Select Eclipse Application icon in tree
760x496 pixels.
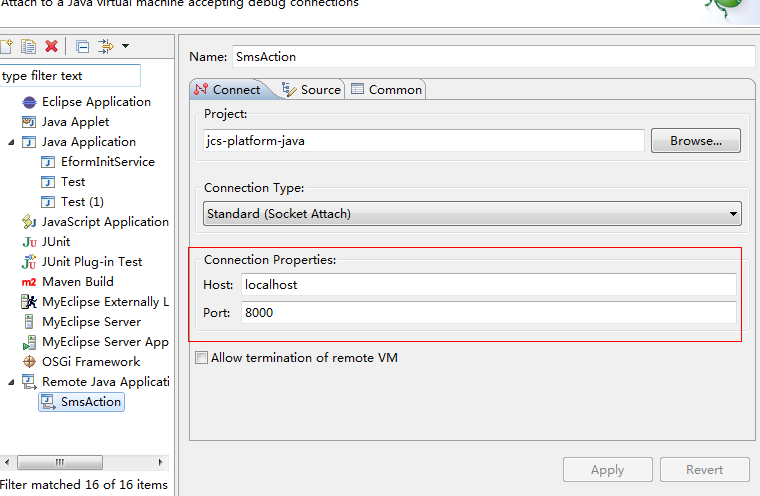[29, 102]
